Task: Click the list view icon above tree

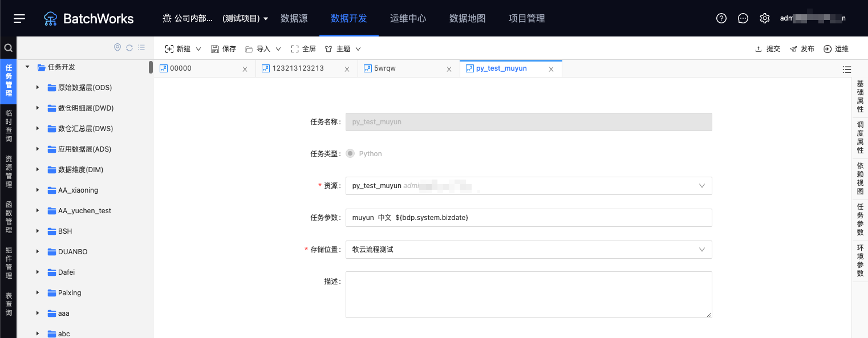Action: pos(141,47)
